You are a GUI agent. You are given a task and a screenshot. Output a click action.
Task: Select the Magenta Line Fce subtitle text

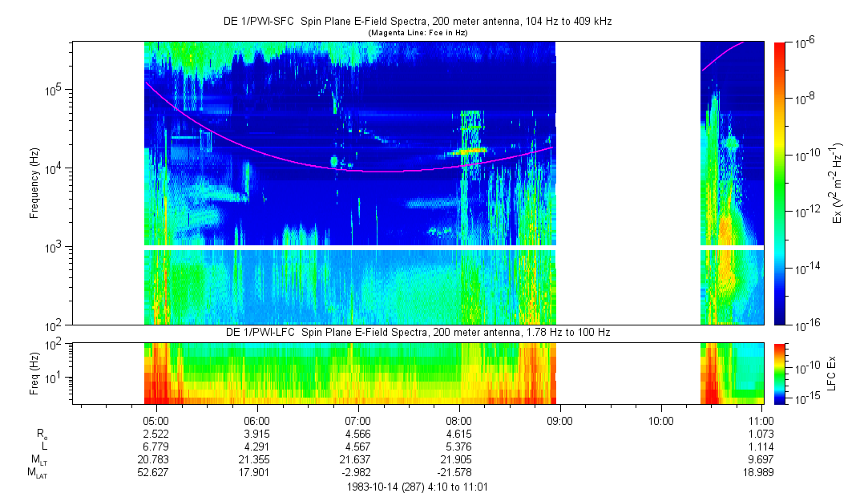pyautogui.click(x=417, y=32)
